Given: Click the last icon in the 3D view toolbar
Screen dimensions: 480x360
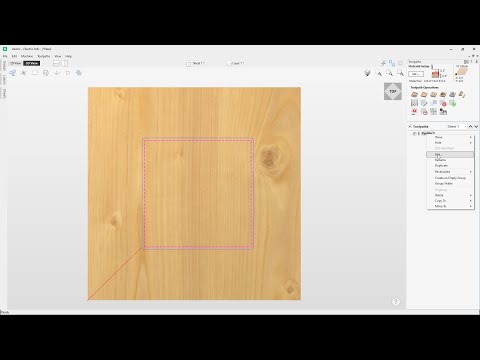Looking at the screenshot, I should pos(79,73).
